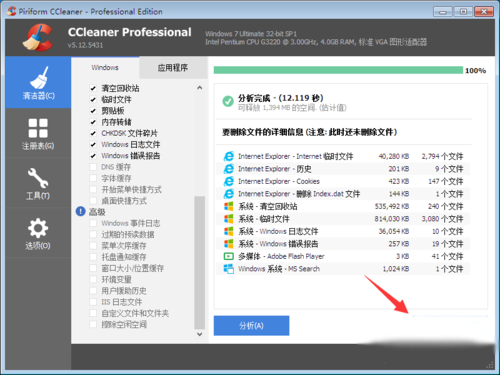Click Windows icon for 清空回收站 result
The image size is (500, 375).
[x=229, y=206]
